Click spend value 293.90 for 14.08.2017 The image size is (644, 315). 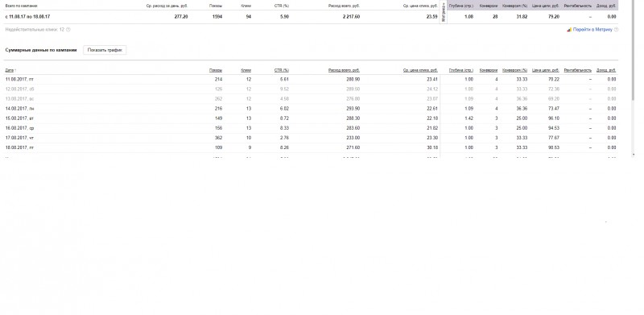(x=353, y=109)
